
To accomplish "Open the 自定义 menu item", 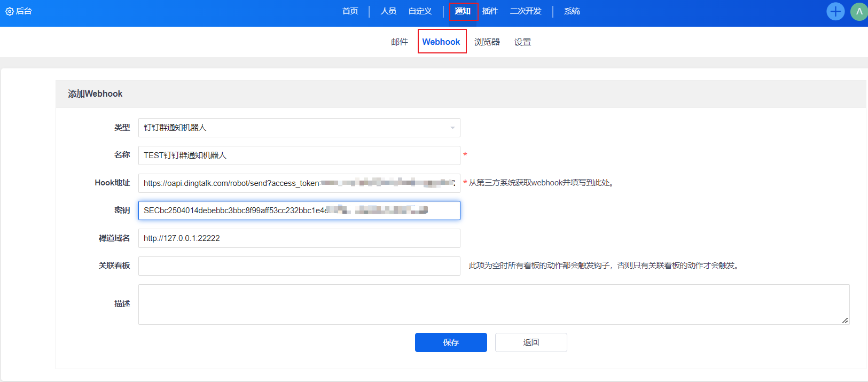I will 420,11.
